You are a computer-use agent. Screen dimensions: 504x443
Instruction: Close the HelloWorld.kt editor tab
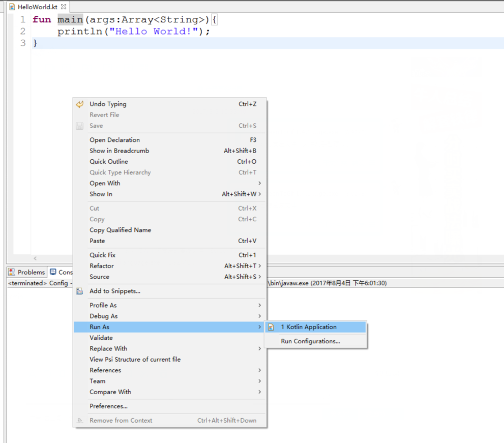click(64, 7)
